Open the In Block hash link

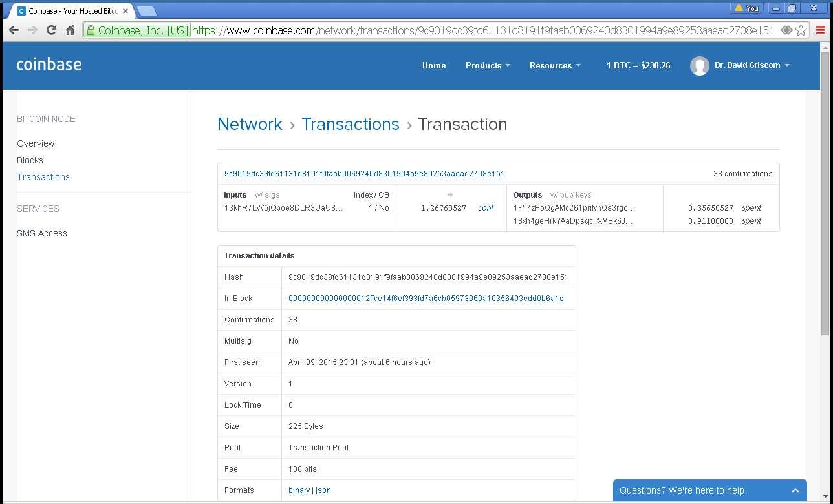pos(426,299)
